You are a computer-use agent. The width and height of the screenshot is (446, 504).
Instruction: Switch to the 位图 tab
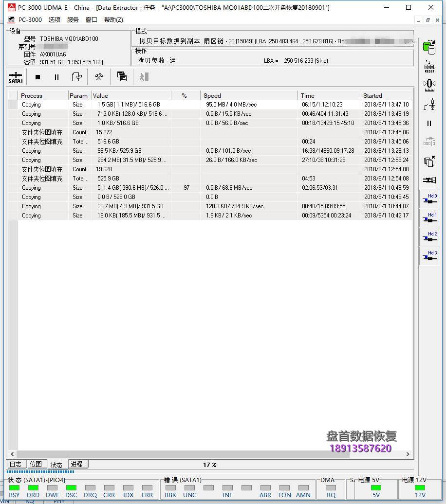pyautogui.click(x=36, y=465)
